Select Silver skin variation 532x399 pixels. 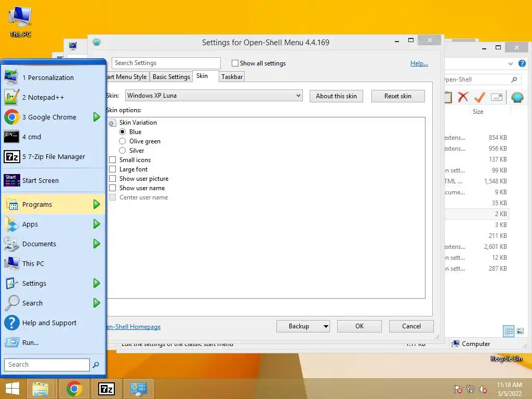click(123, 150)
